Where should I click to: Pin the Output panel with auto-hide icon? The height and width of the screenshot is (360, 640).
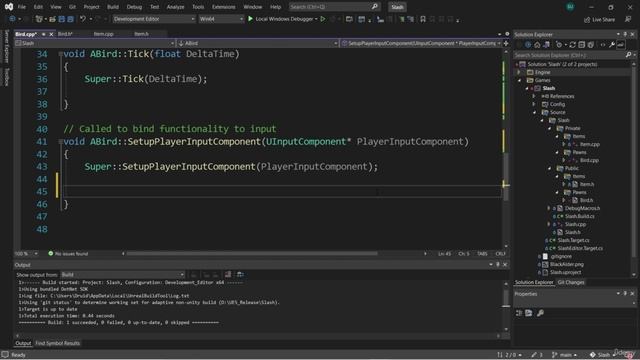point(498,264)
